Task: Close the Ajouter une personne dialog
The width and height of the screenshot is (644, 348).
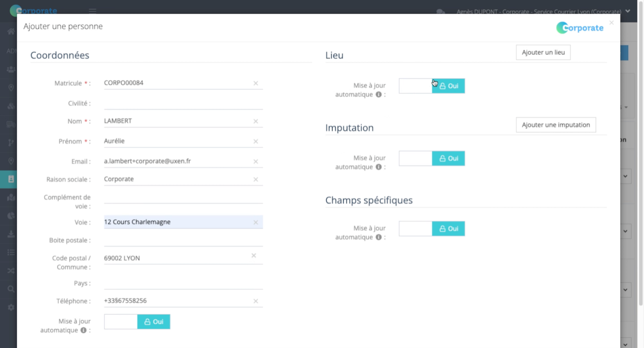Action: 611,23
